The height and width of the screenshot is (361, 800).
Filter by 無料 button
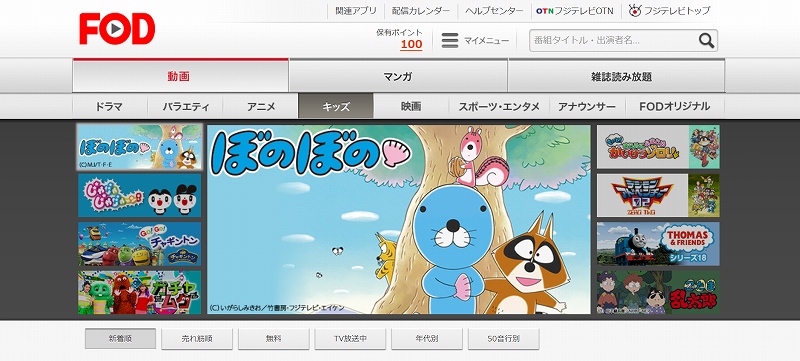(273, 339)
